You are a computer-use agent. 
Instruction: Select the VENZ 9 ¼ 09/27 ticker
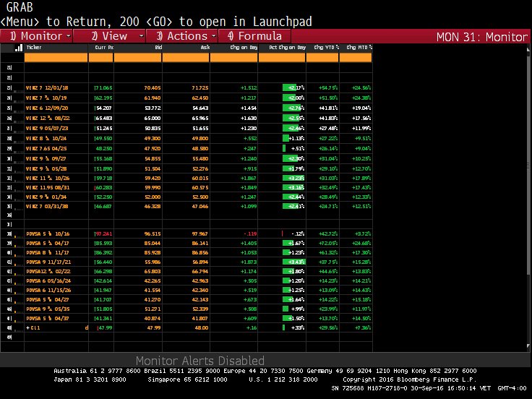coord(46,159)
